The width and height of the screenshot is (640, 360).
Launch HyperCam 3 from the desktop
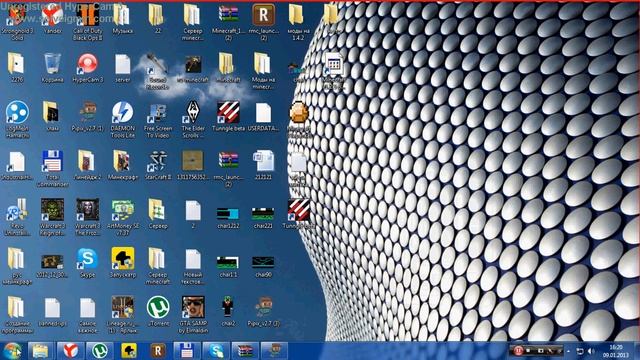pos(87,68)
